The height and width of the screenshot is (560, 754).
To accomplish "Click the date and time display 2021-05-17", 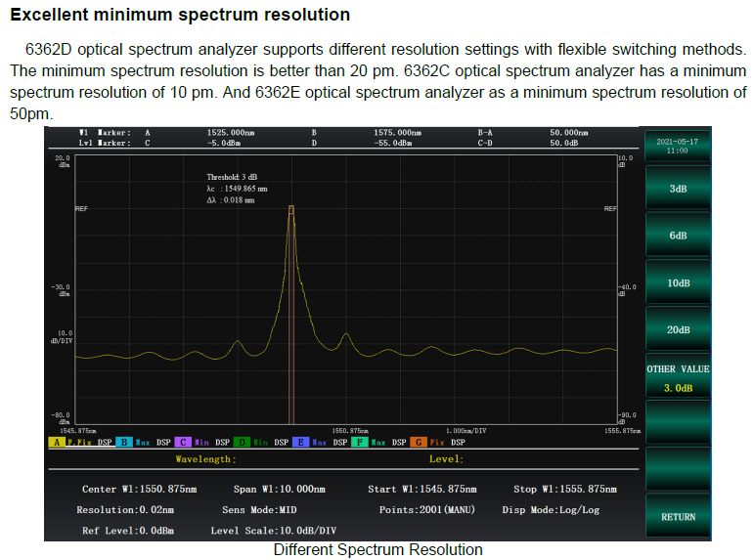I will click(x=677, y=147).
